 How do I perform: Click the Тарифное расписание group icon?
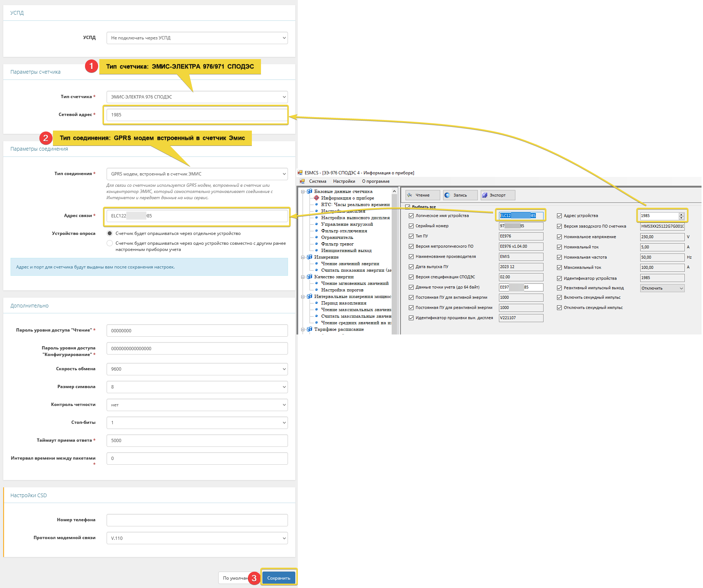pos(310,329)
